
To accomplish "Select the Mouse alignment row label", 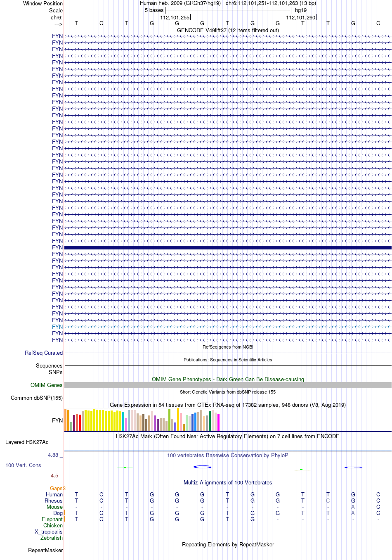I will point(55,507).
